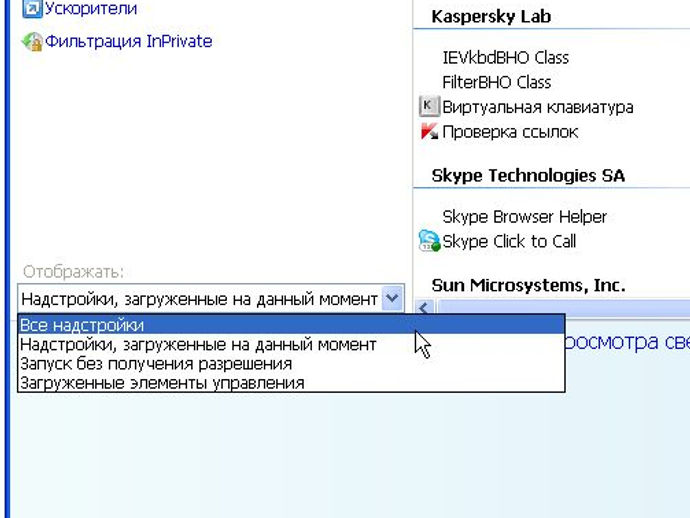Open the Ускорители add-on type
Image resolution: width=690 pixels, height=518 pixels.
79,8
